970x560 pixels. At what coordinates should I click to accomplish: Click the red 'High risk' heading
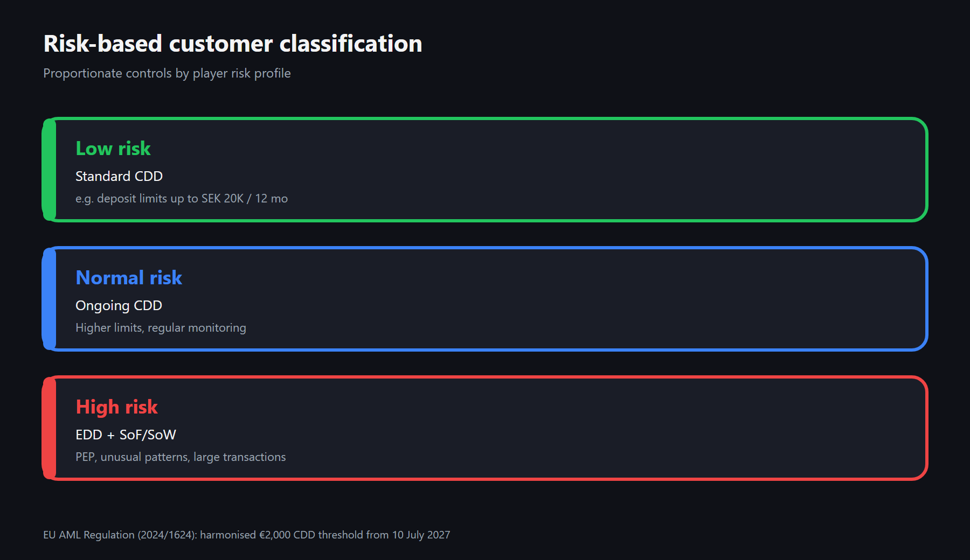click(117, 407)
